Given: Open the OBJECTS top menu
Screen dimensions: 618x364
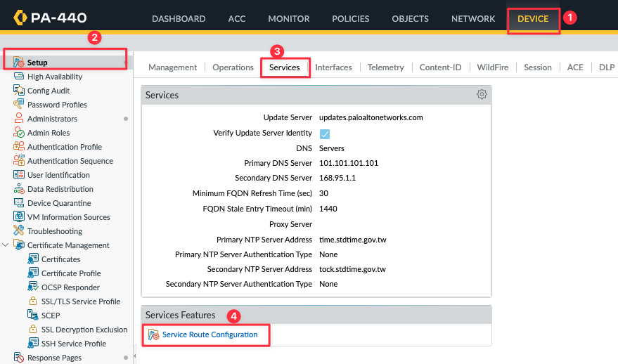Looking at the screenshot, I should tap(411, 18).
